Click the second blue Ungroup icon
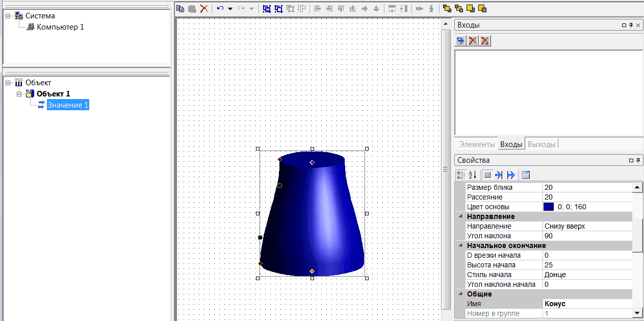This screenshot has height=321, width=644. point(278,8)
